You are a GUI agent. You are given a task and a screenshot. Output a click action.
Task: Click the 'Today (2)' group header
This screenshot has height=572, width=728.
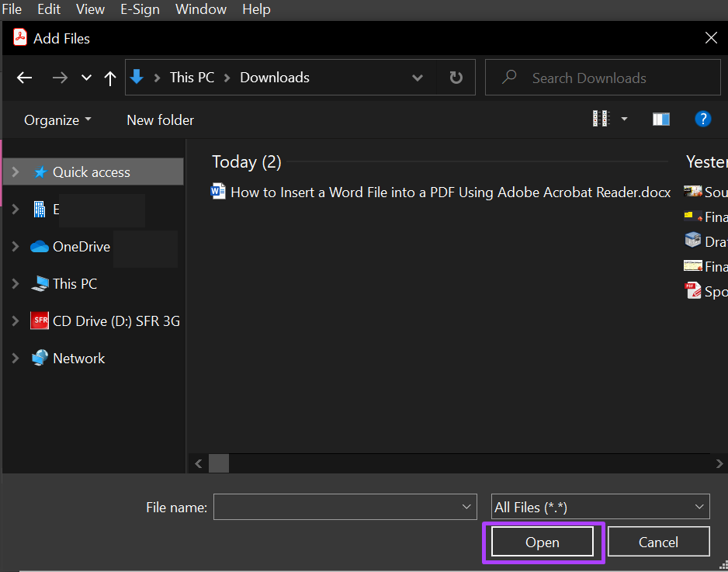247,161
